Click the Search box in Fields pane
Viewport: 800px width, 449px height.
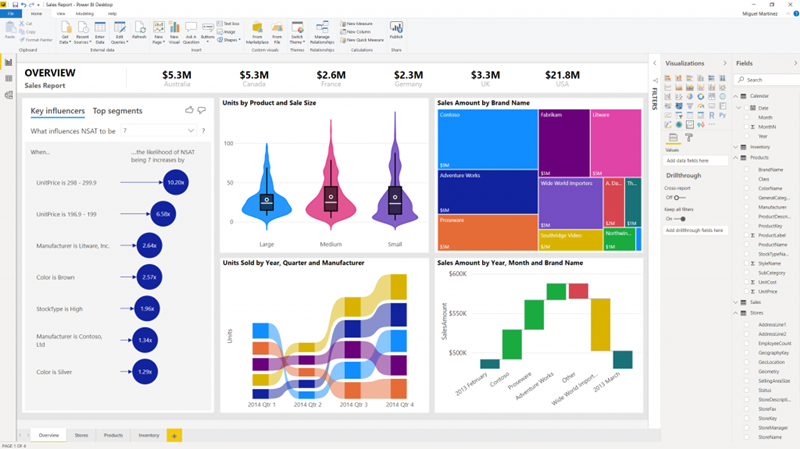(x=768, y=80)
